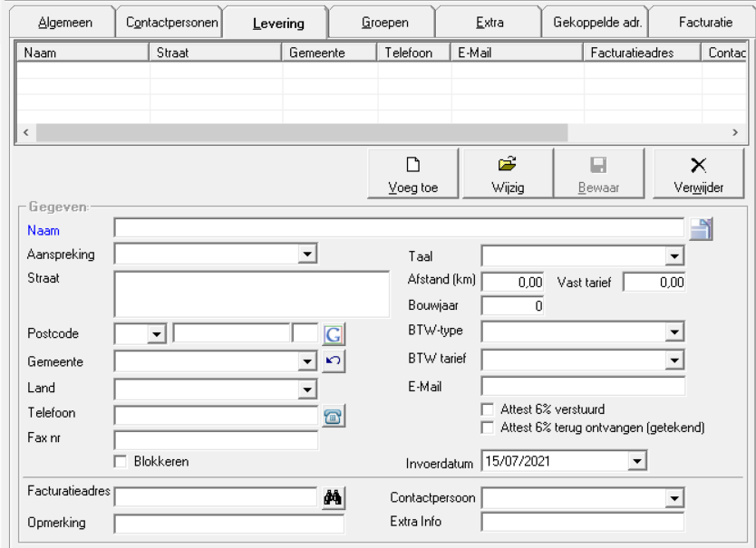Viewport: 756px width, 548px height.
Task: Click the horizontal scrollbar thumb of the grid
Action: click(302, 132)
